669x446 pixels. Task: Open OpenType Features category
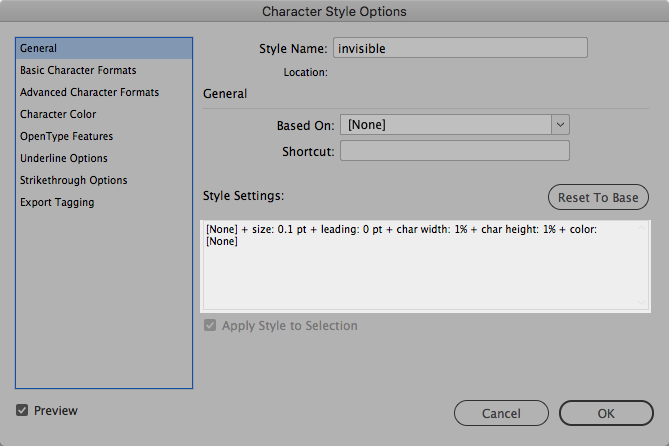point(66,136)
